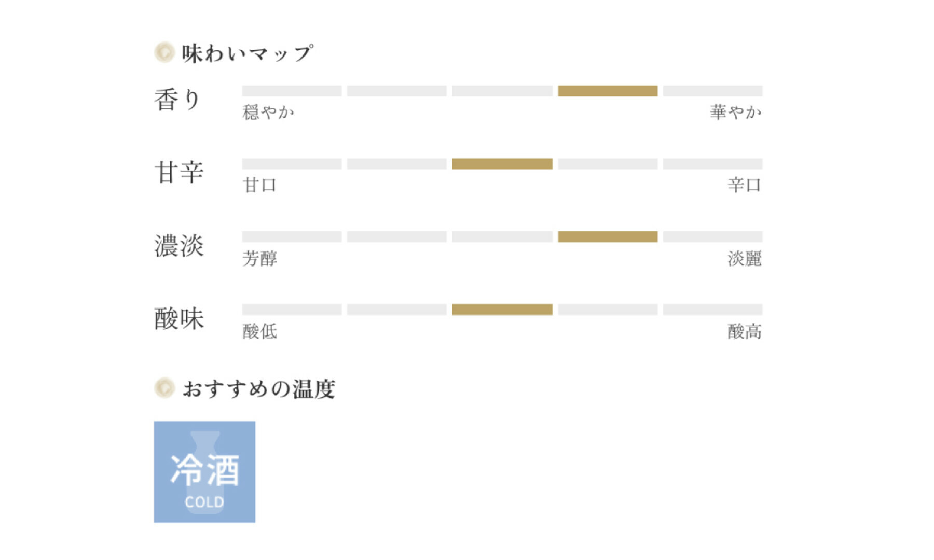This screenshot has height=560, width=934.
Task: Click the 甘口 label
Action: point(260,185)
